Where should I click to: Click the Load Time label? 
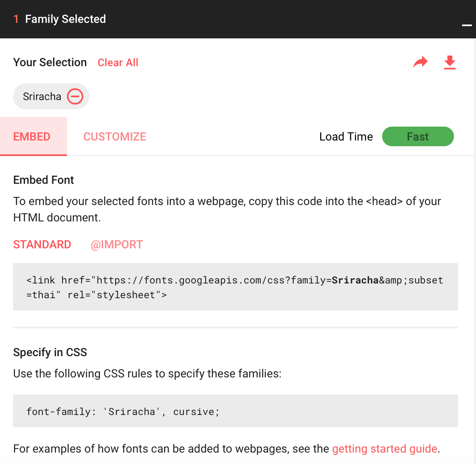click(x=346, y=137)
